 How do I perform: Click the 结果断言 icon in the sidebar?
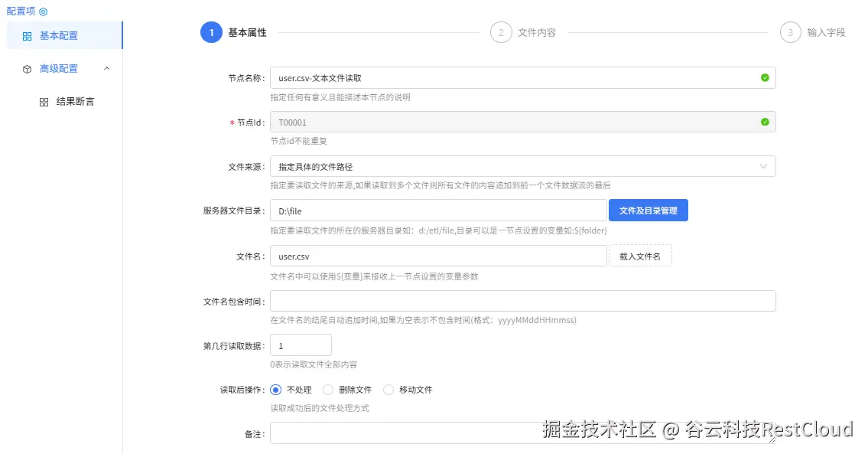[44, 101]
